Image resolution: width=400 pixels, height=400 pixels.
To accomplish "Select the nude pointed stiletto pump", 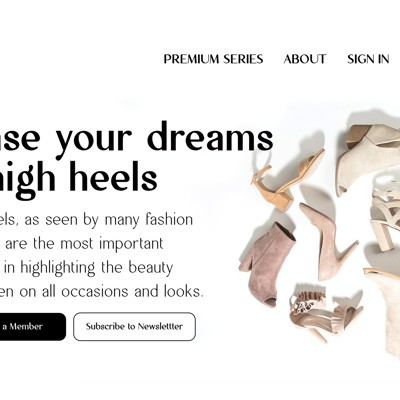I will 326,242.
